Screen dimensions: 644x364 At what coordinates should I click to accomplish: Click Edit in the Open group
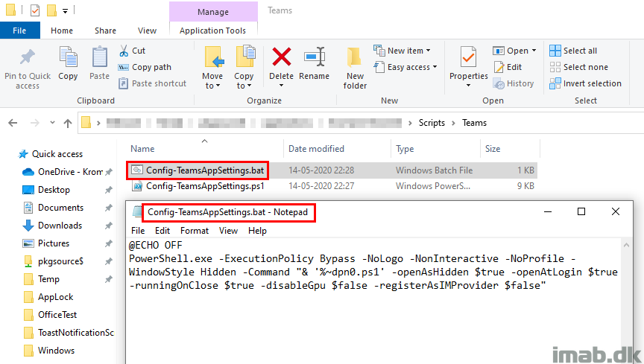[508, 67]
